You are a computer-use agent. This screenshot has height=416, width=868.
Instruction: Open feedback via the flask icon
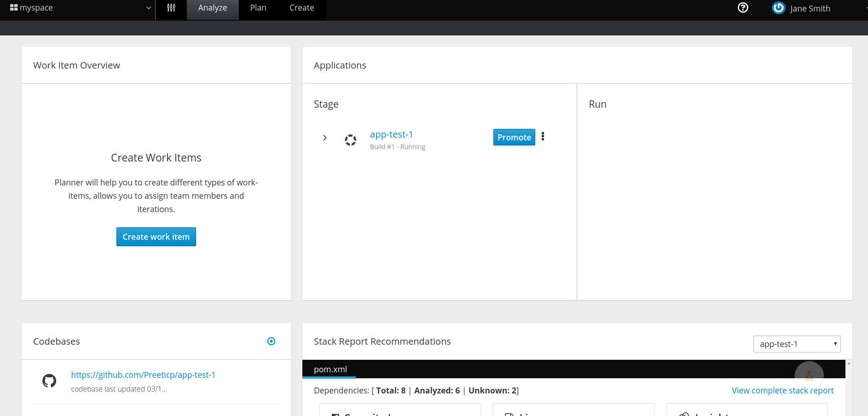[x=809, y=376]
